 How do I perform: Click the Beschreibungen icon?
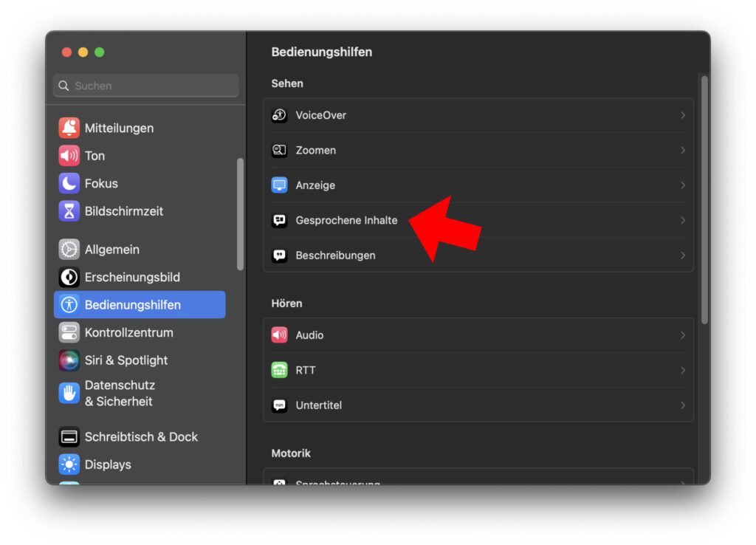(280, 255)
